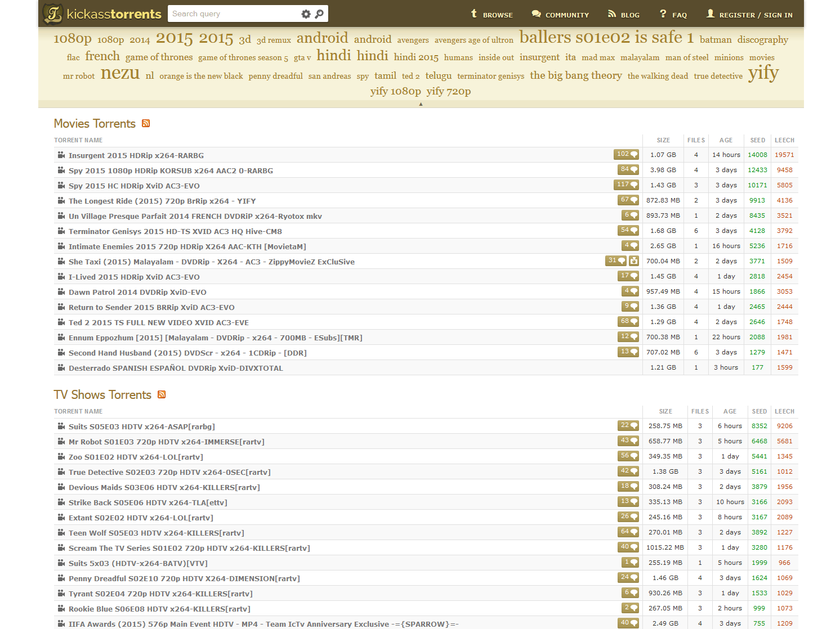840x629 pixels.
Task: Select 'ballers s01e02 is safe 1' tag
Action: [606, 37]
